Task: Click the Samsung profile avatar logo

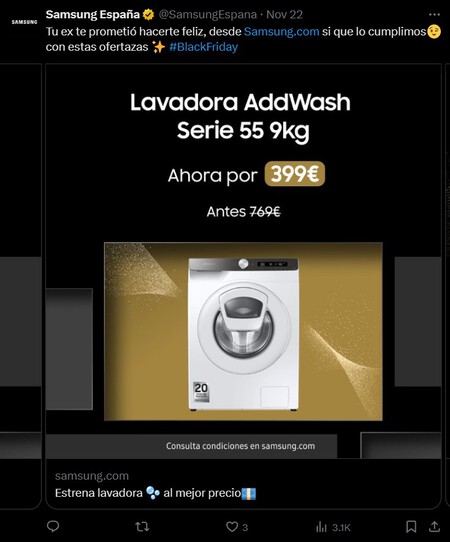Action: [x=24, y=22]
